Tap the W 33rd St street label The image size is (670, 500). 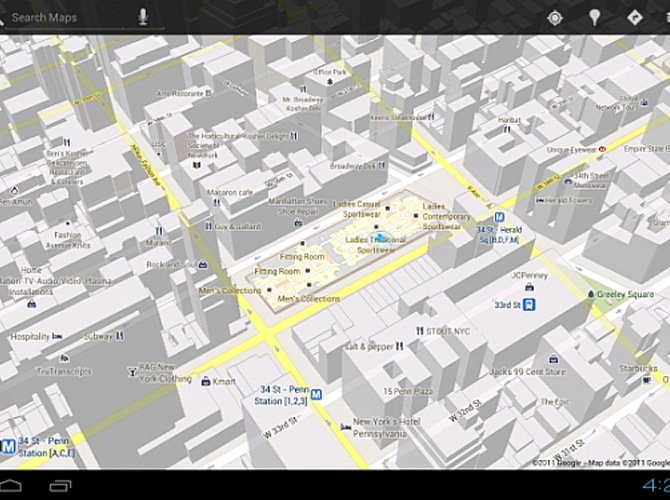[x=280, y=427]
